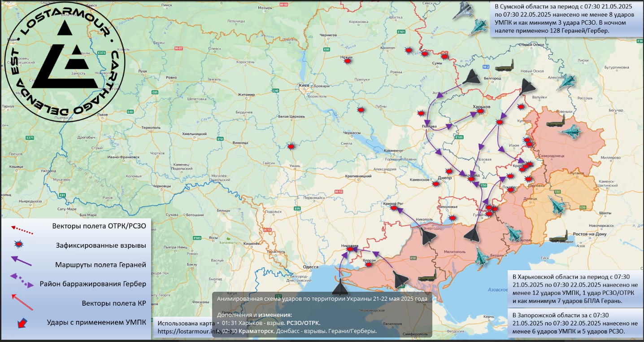The image size is (644, 342).
Task: Click legend text 'Удары с применением УМПК'
Action: point(97,322)
